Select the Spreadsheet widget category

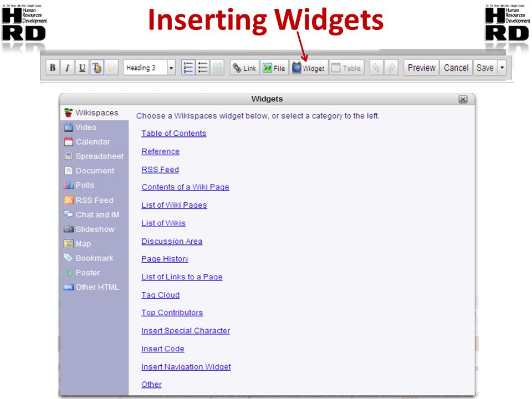94,156
